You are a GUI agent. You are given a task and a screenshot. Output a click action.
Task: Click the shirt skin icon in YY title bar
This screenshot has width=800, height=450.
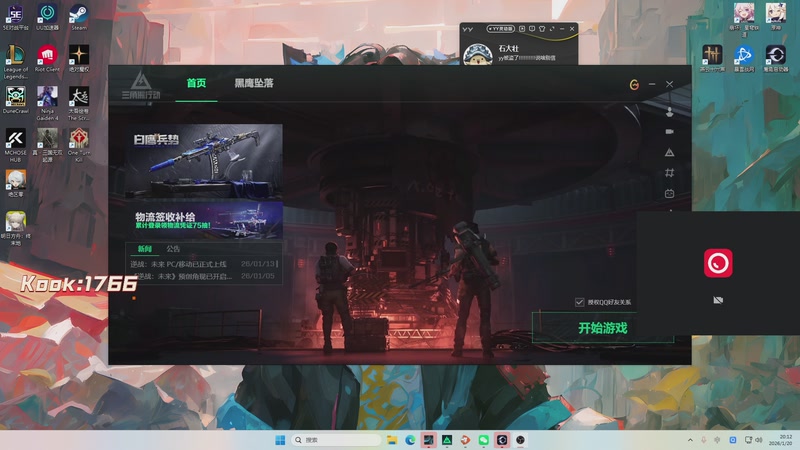[542, 29]
